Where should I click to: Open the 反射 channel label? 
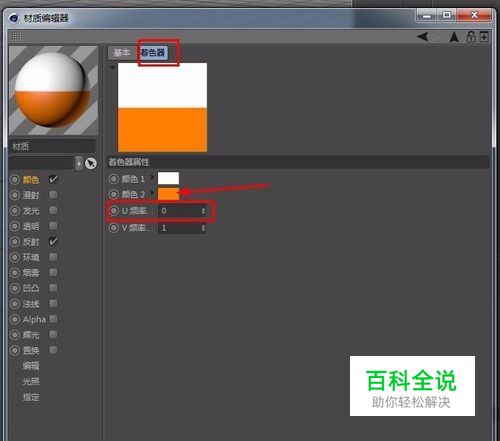click(31, 242)
